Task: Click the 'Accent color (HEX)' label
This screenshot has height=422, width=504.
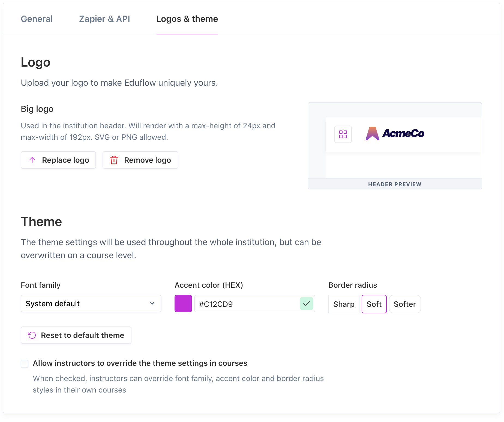Action: click(209, 285)
